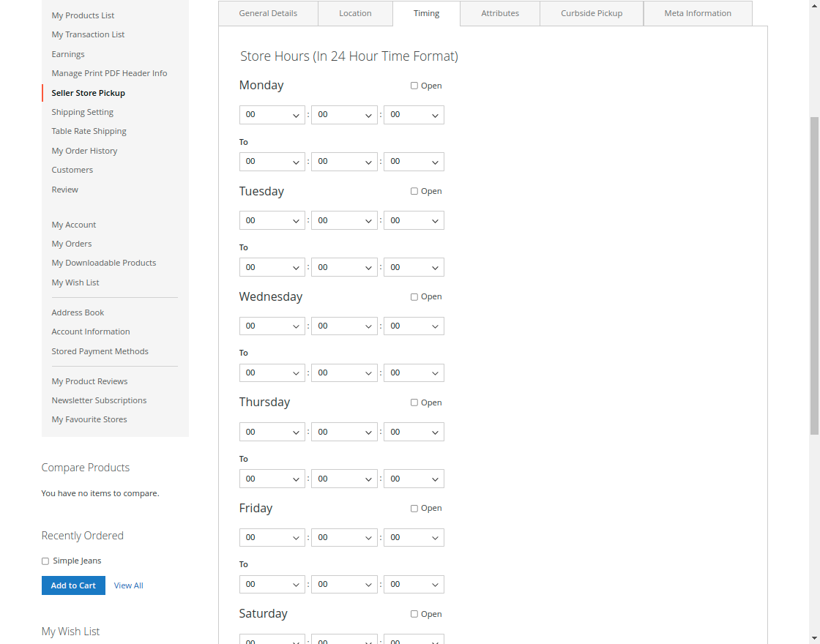Viewport: 820px width, 644px height.
Task: Open My Transaction List
Action: tap(88, 34)
